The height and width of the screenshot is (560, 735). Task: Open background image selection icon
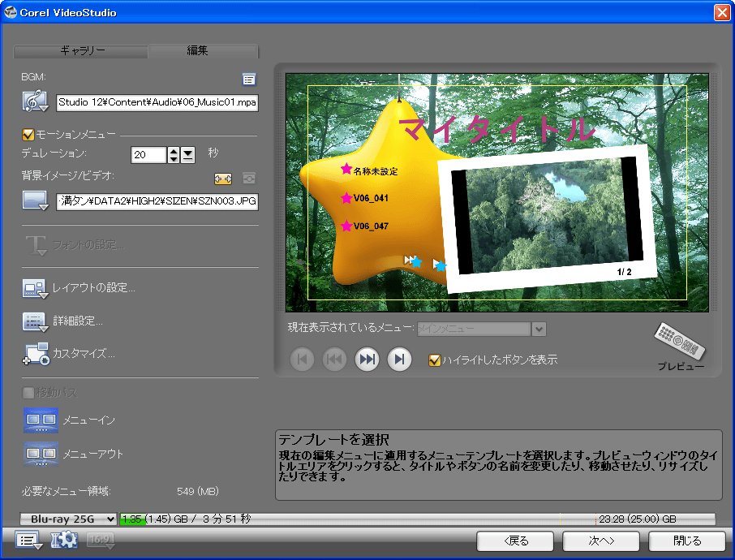point(35,200)
